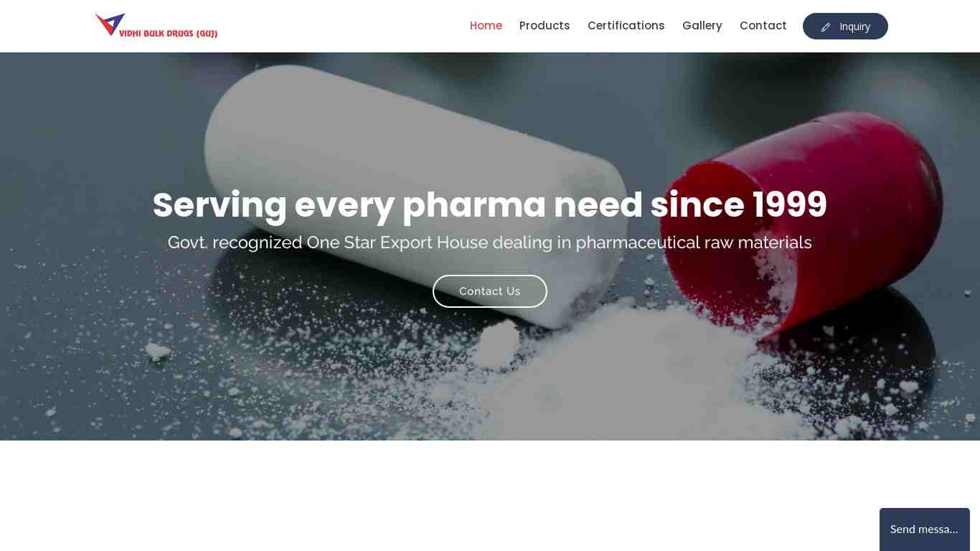The image size is (980, 551).
Task: Click the subtitle about One Star Export House
Action: [490, 242]
